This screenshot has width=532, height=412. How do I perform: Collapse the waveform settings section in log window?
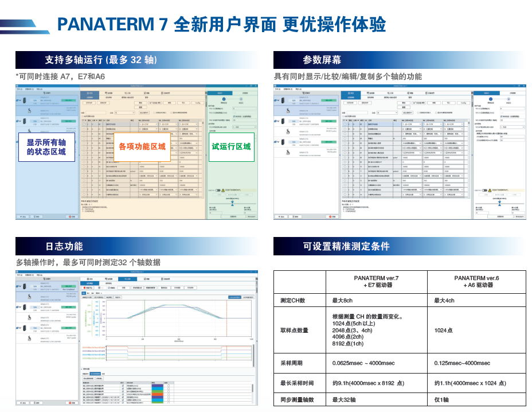click(x=81, y=369)
